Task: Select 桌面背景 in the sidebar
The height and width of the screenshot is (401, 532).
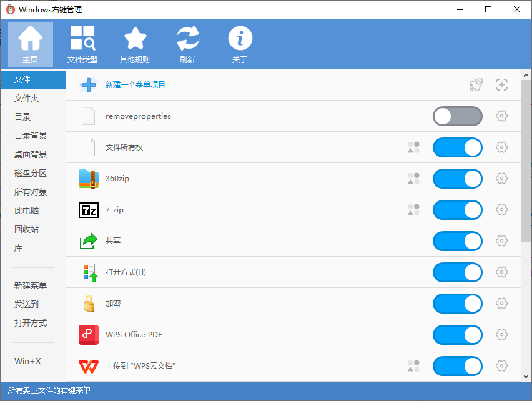Action: [x=33, y=154]
